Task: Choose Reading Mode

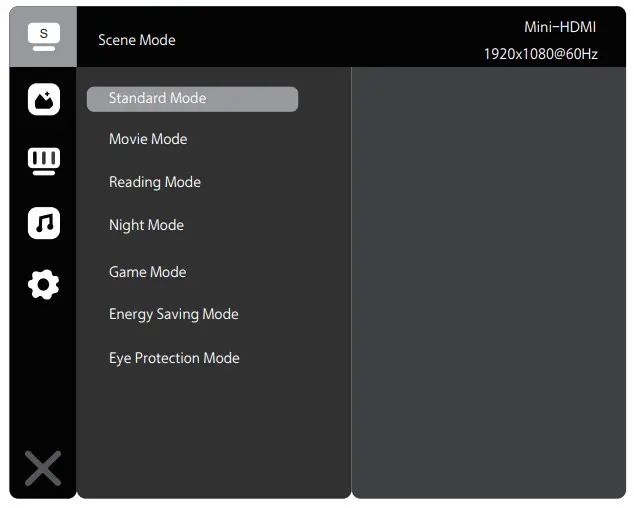Action: pyautogui.click(x=155, y=182)
